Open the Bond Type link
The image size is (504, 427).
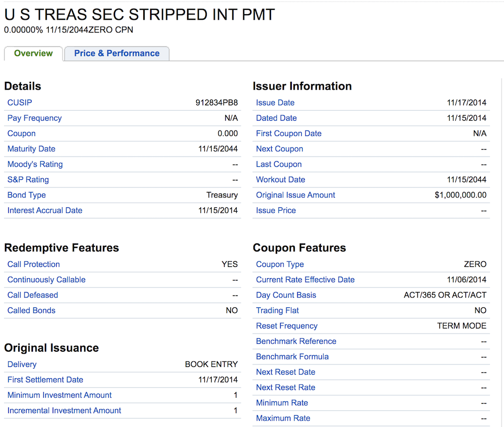26,195
